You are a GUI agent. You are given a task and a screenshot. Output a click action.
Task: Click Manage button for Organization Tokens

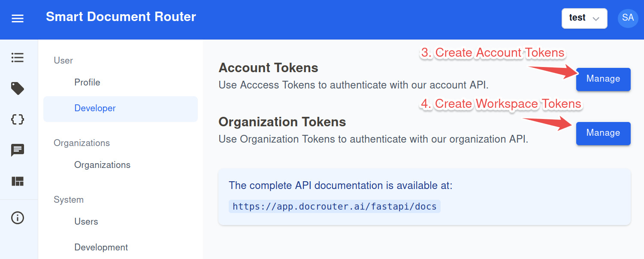[x=603, y=133]
